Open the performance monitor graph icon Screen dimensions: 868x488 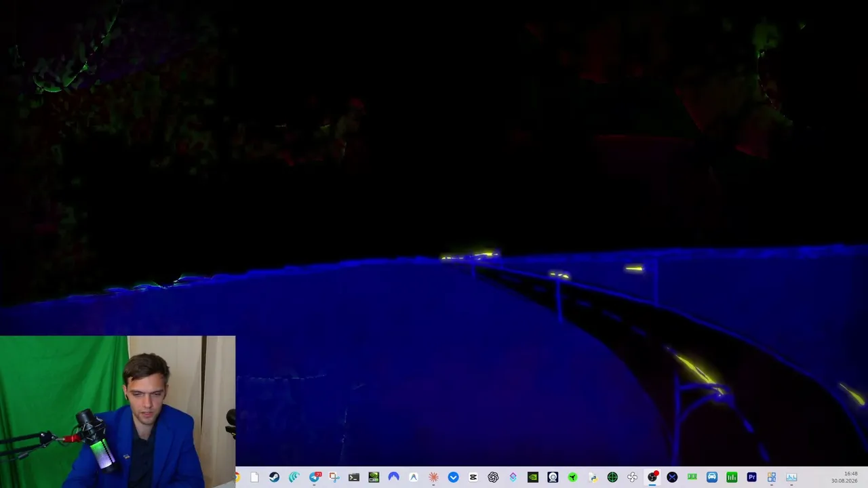791,477
